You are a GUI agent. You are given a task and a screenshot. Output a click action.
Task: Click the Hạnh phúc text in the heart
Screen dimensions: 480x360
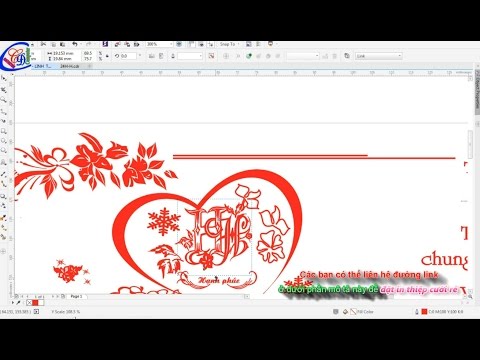tap(219, 281)
